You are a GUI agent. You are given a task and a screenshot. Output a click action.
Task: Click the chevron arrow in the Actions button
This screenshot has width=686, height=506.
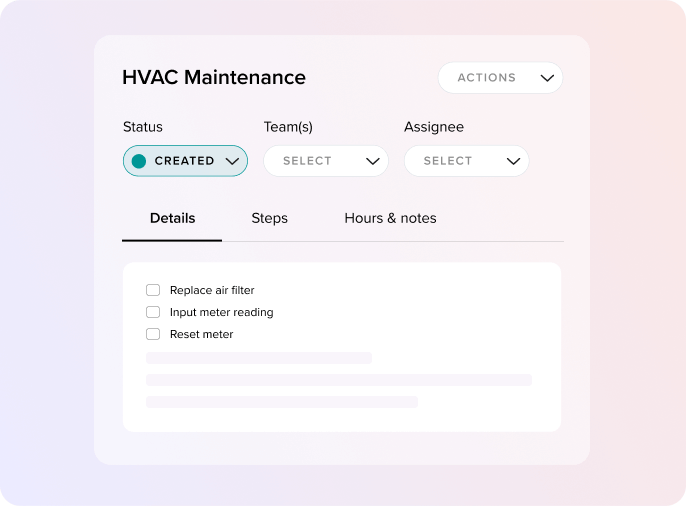(x=547, y=78)
